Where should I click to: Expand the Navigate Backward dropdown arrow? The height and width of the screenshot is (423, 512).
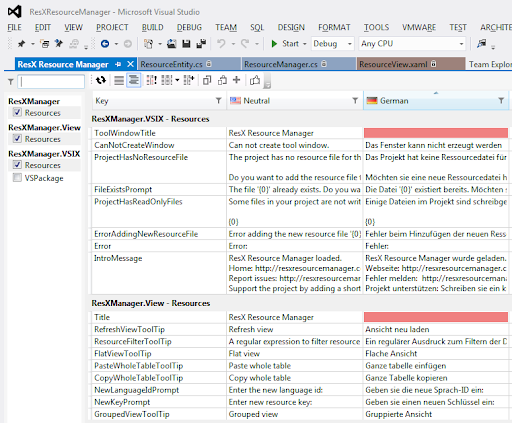116,44
